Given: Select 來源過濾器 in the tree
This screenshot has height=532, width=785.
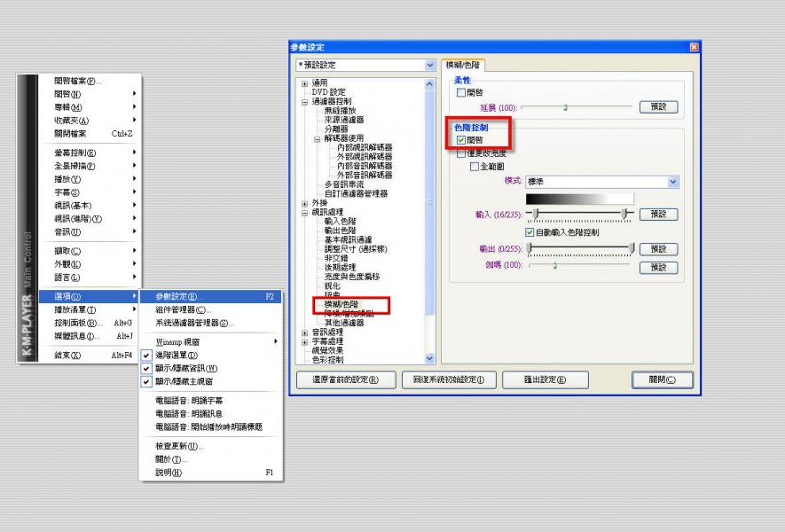Looking at the screenshot, I should [344, 120].
